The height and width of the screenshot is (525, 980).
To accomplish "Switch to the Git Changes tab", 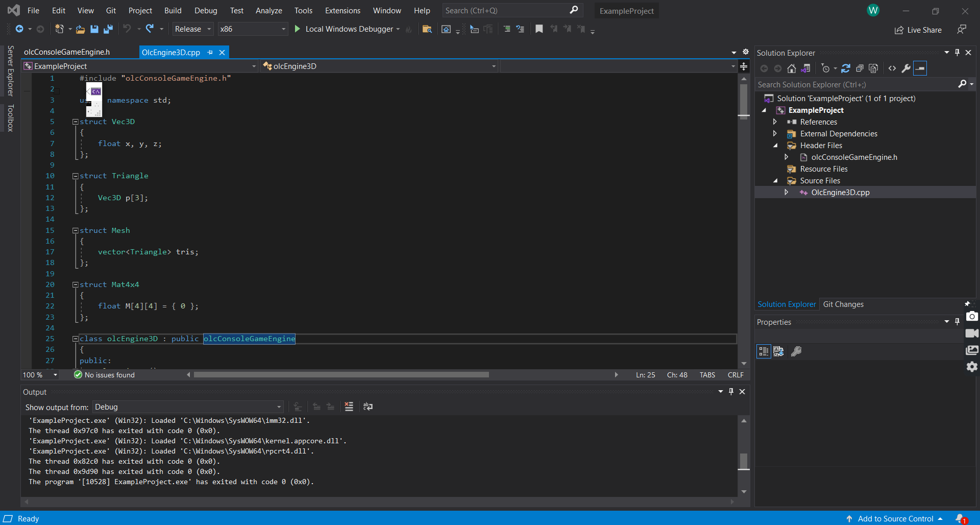I will point(844,304).
